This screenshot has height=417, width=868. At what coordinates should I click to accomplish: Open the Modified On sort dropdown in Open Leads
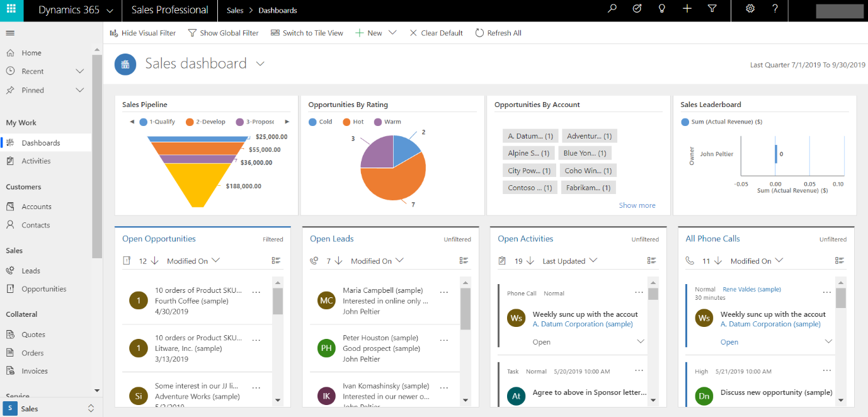click(377, 261)
